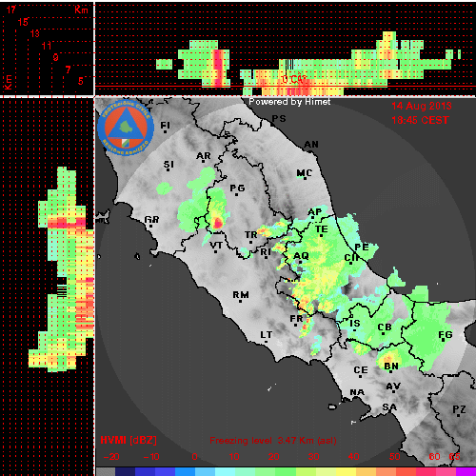Image resolution: width=476 pixels, height=476 pixels.
Task: Select the FR city label on map
Action: tap(297, 319)
